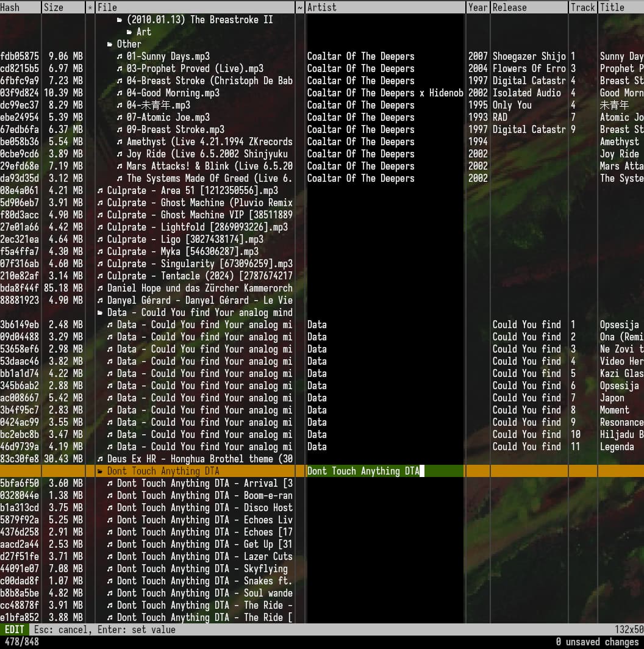The height and width of the screenshot is (649, 644).
Task: Click the note icon beside Joy Ride (Live 6.5.2002)
Action: [120, 154]
